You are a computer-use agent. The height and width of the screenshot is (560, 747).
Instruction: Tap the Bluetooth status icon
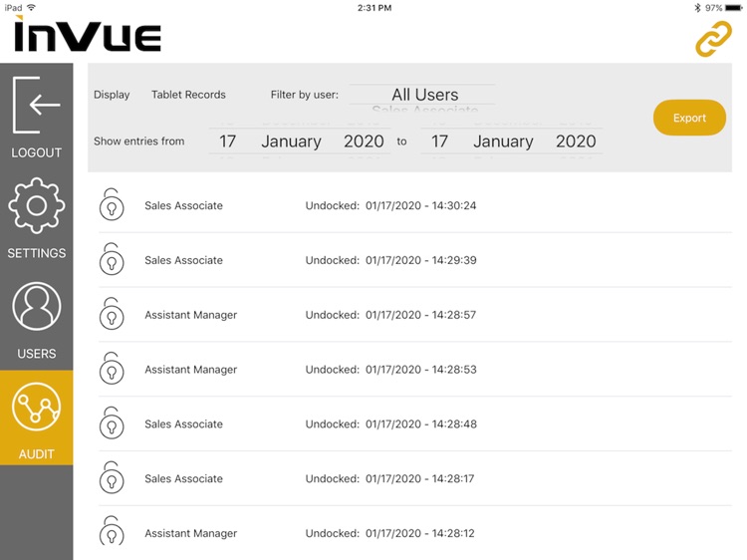pyautogui.click(x=698, y=8)
